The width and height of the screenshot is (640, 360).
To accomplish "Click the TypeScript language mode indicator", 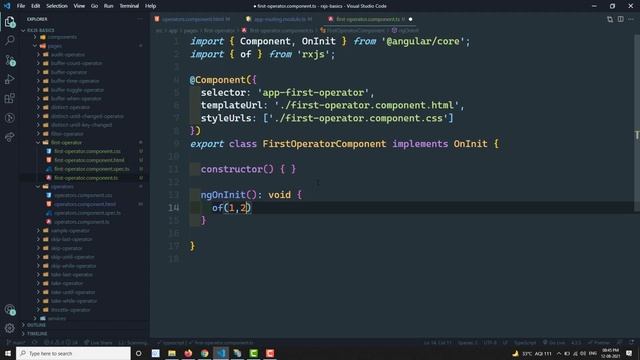I will click(x=525, y=343).
